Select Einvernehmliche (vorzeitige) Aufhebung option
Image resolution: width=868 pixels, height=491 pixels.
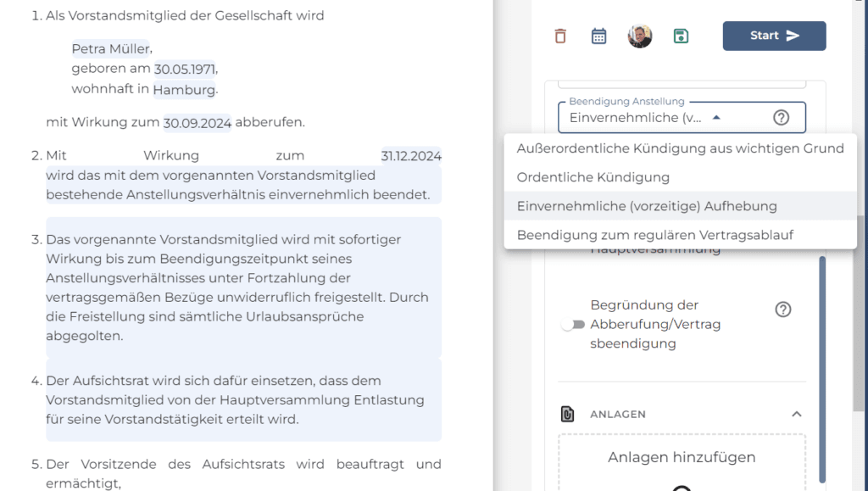pos(681,206)
